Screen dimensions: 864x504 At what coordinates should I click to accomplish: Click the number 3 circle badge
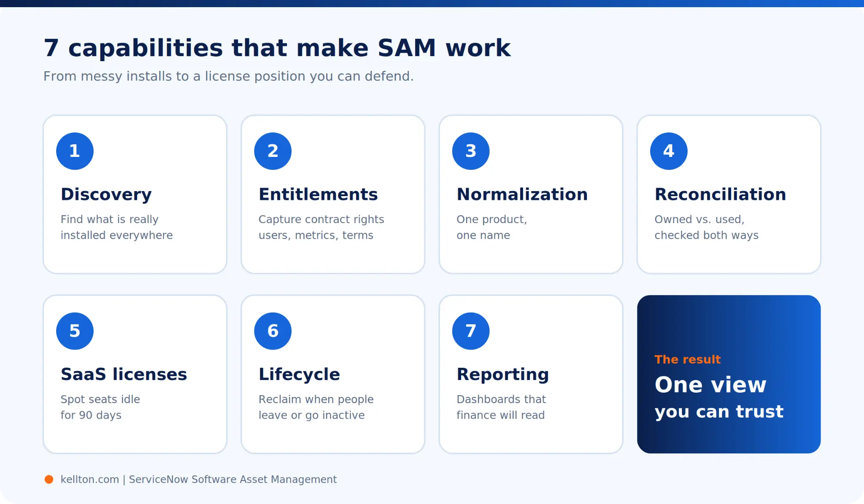pos(471,151)
